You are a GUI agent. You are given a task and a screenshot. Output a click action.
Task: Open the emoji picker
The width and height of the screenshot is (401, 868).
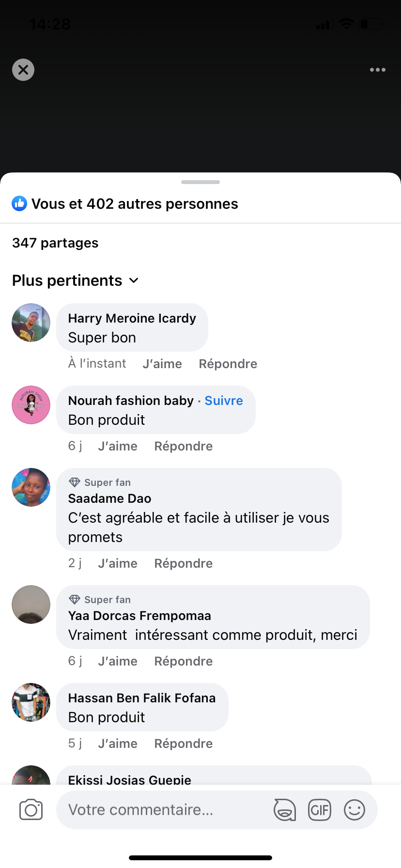tap(354, 809)
